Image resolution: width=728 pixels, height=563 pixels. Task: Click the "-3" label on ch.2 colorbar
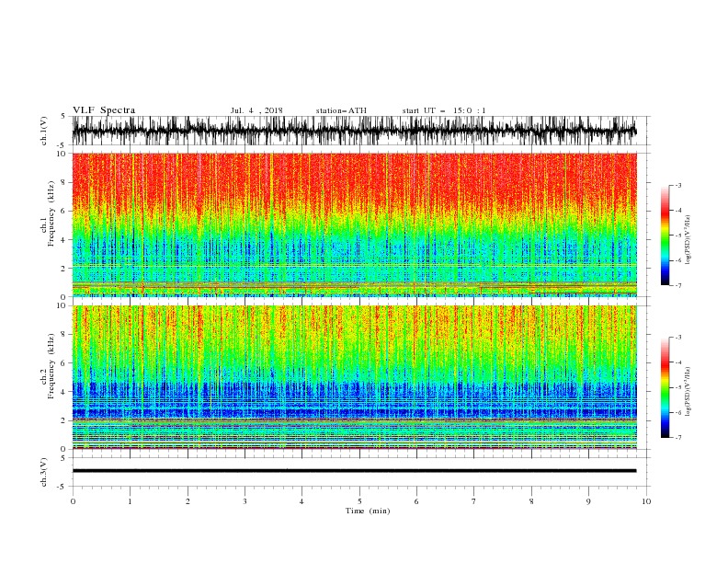coord(677,338)
